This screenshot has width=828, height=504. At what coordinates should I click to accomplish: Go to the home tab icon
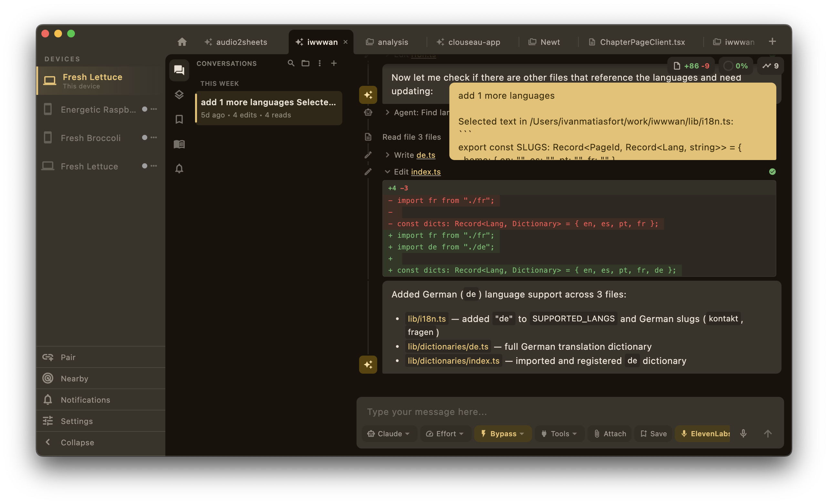(182, 42)
